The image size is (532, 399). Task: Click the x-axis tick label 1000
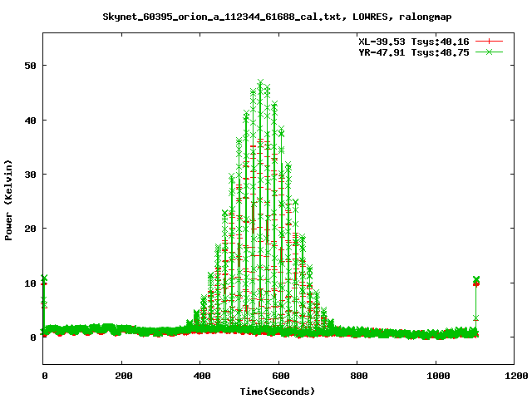[438, 376]
